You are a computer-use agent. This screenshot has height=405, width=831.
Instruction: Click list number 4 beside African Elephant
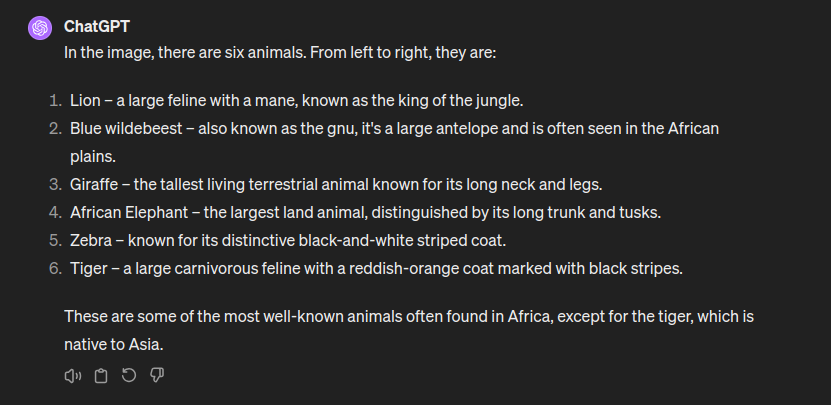[x=55, y=213]
